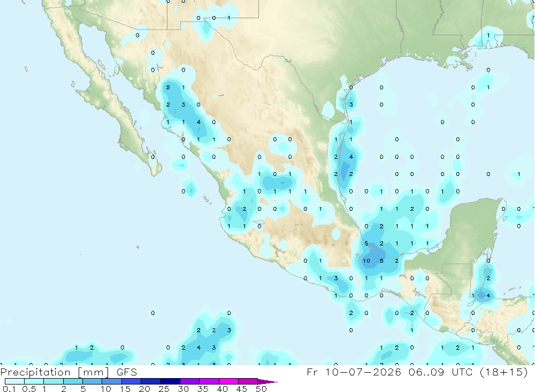Viewport: 535px width, 392px height.
Task: Click the '30' legend scale label
Action: [x=184, y=389]
